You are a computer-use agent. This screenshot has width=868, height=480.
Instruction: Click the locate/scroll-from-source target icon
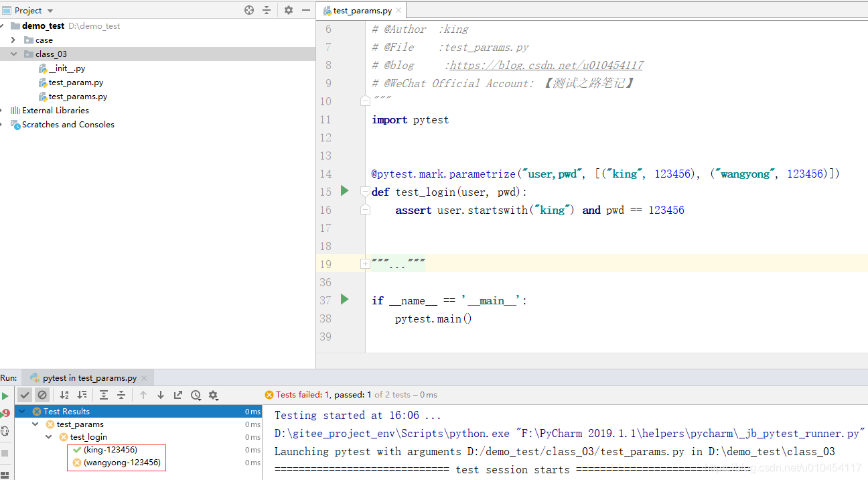249,10
